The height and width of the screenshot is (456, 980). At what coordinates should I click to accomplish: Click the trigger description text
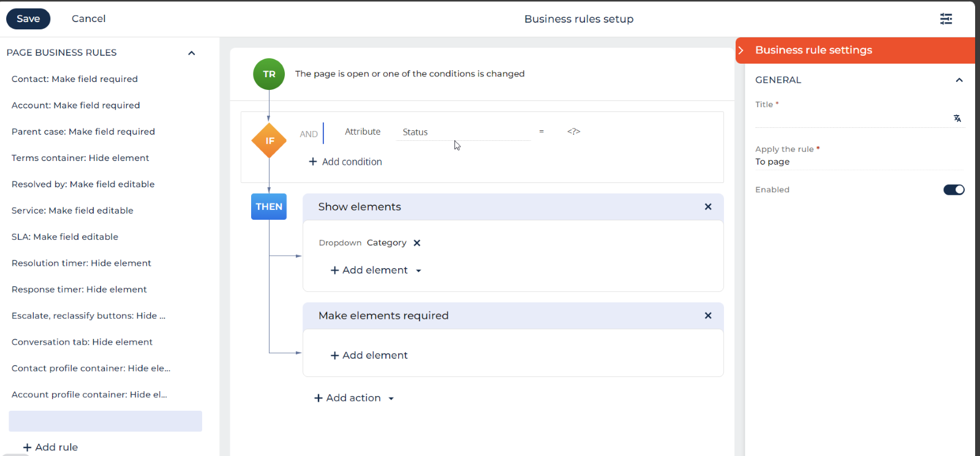point(410,74)
